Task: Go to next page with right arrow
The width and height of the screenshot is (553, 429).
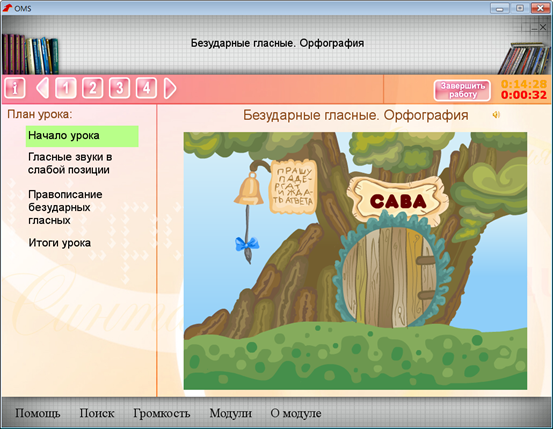Action: click(170, 88)
